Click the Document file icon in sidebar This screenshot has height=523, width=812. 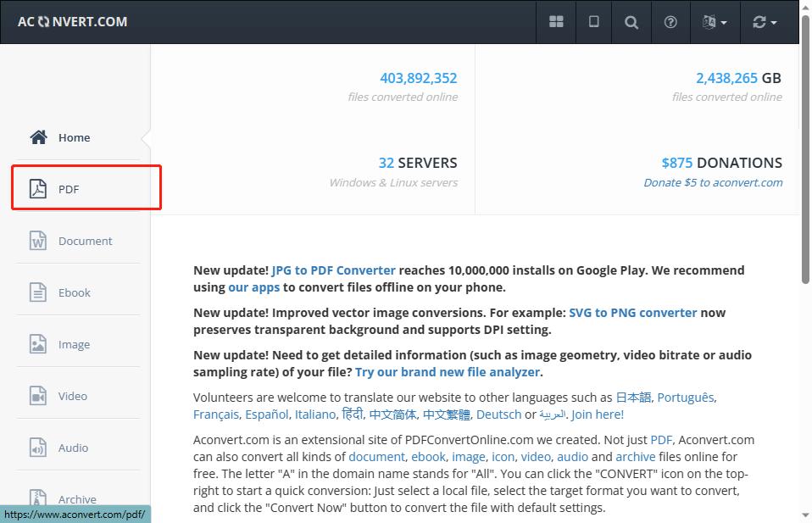38,241
